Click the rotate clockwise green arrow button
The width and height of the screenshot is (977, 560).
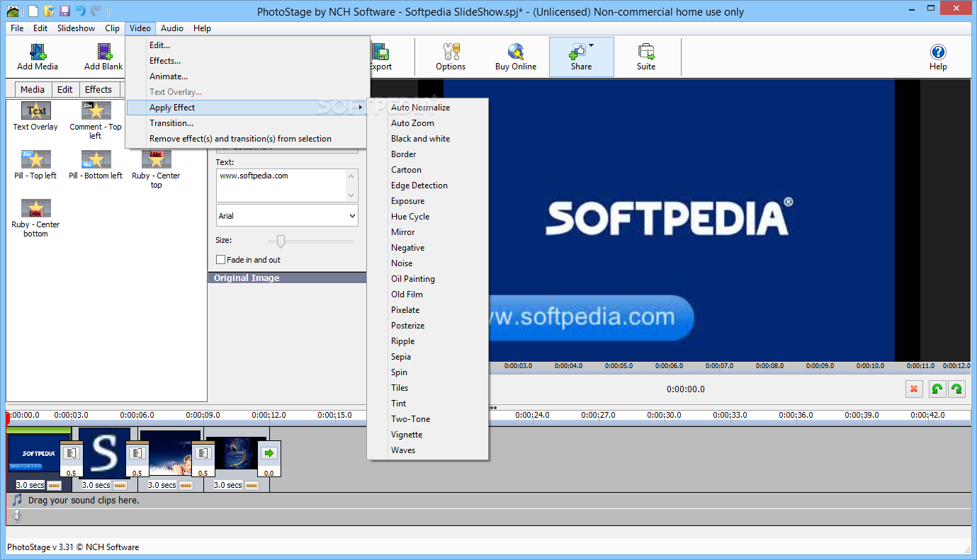click(x=956, y=389)
